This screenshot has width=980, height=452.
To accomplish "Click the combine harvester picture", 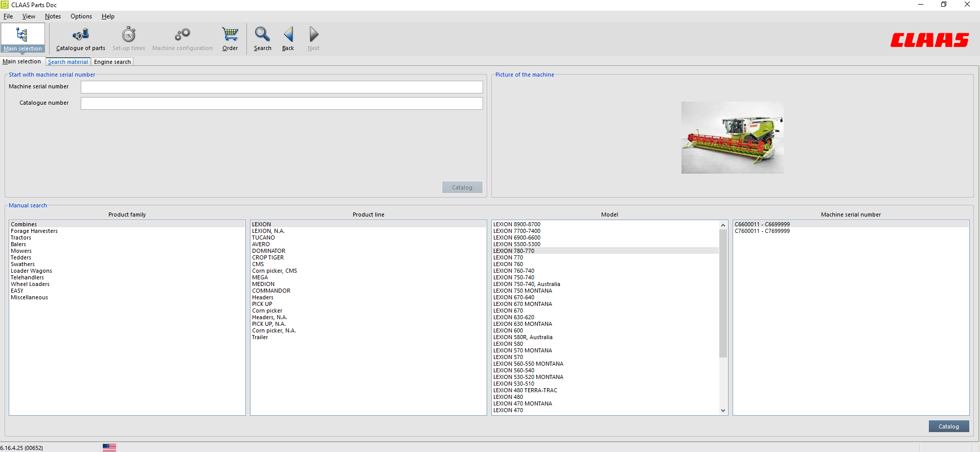I will pyautogui.click(x=732, y=138).
